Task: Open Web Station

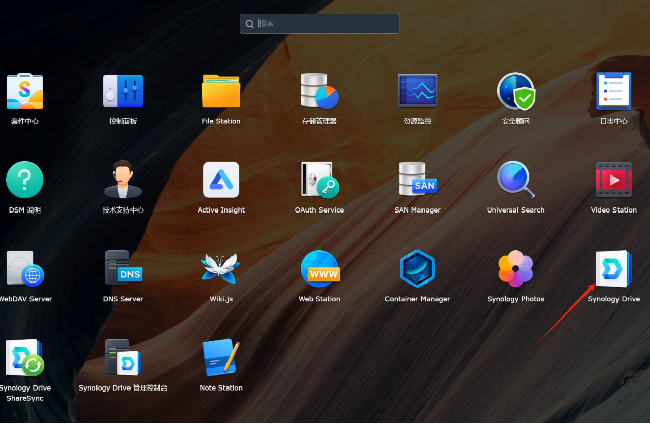Action: click(319, 269)
